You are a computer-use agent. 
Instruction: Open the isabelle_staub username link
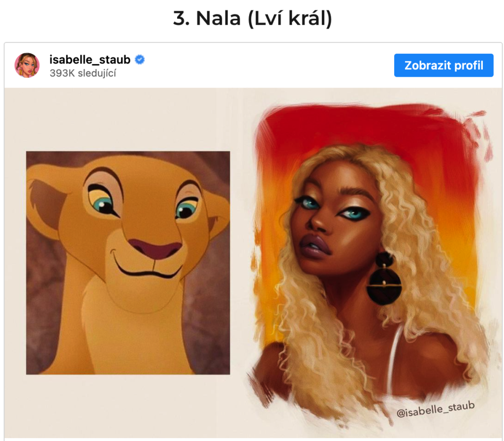pos(90,60)
